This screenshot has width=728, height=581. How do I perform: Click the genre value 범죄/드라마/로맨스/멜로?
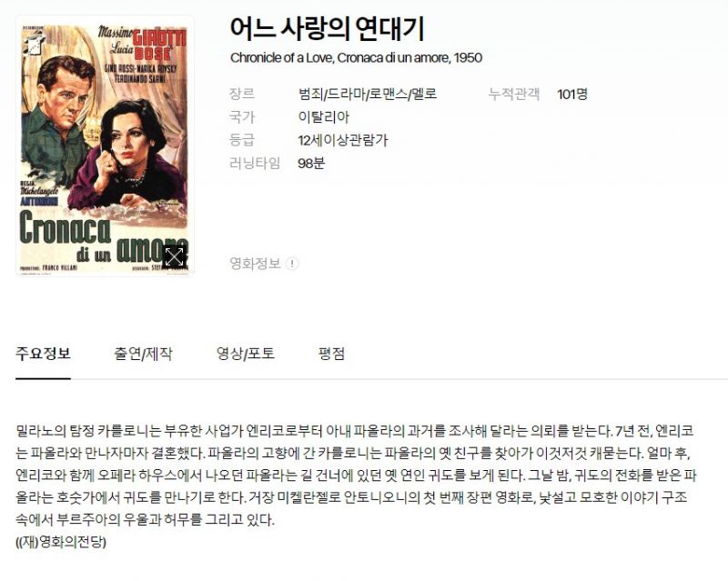point(368,95)
